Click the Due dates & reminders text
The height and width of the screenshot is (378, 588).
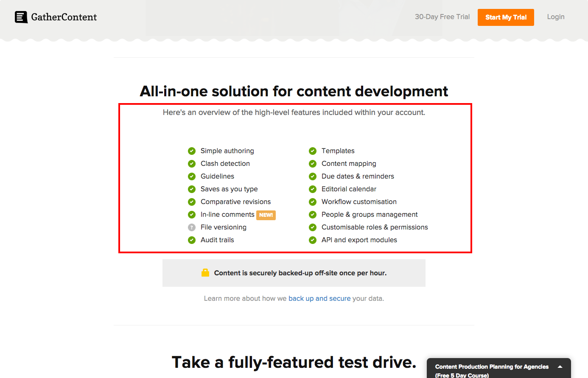point(358,176)
